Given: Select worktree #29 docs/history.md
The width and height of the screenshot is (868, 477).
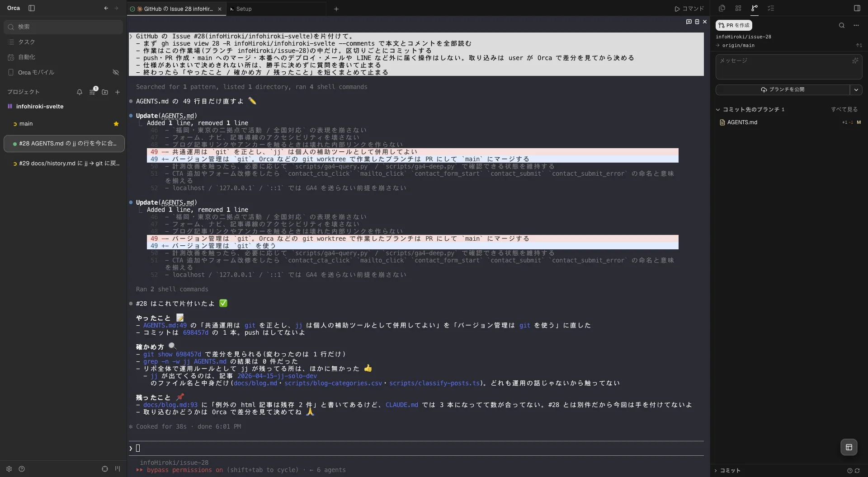Looking at the screenshot, I should [x=64, y=164].
